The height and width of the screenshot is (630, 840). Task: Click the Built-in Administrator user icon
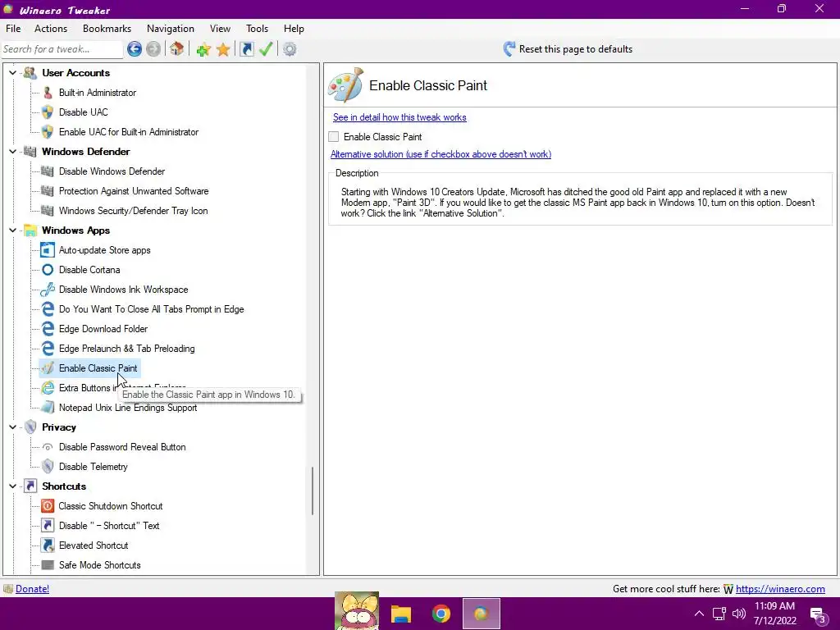(48, 93)
